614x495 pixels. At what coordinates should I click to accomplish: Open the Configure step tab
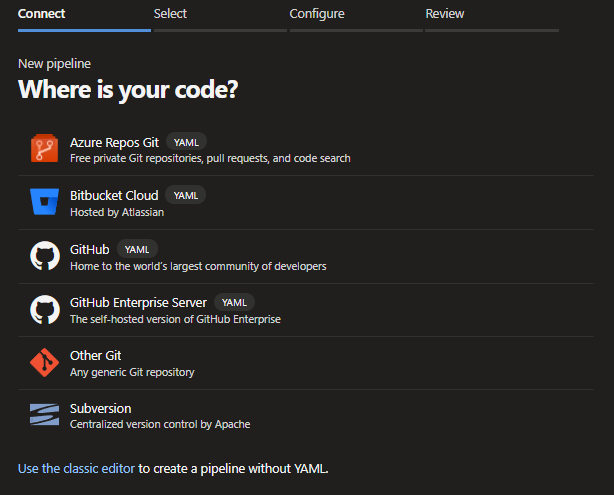(317, 14)
